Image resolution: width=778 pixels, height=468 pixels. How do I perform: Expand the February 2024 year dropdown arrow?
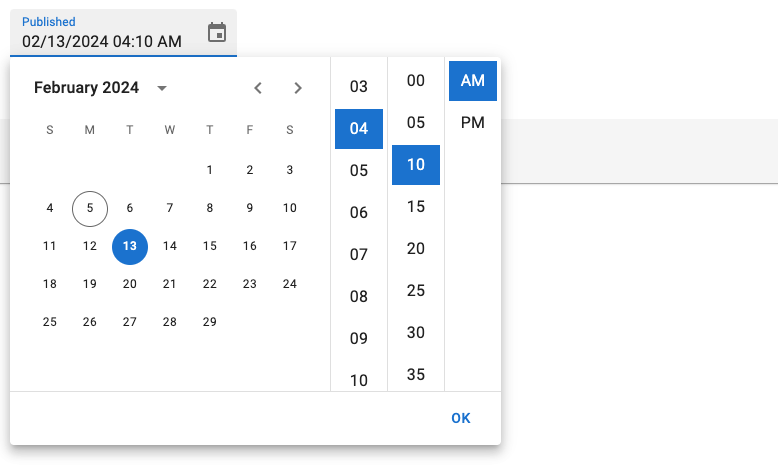162,88
